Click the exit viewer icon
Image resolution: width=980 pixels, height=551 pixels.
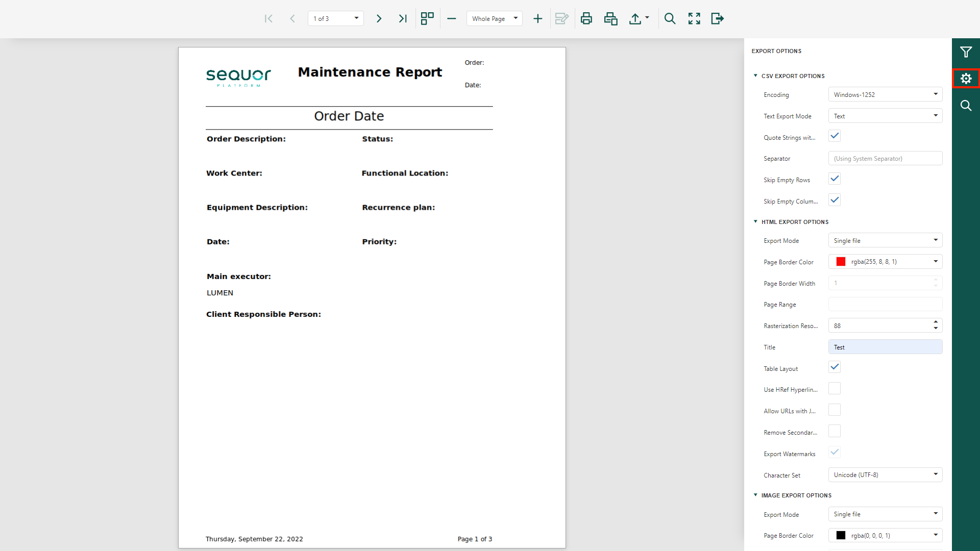coord(718,19)
